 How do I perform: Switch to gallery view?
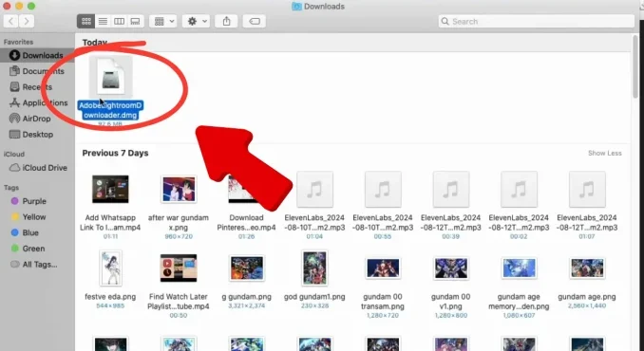(135, 21)
